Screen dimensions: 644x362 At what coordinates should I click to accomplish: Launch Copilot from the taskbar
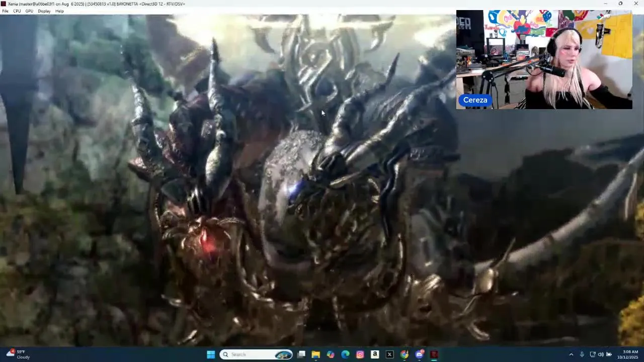coord(331,354)
